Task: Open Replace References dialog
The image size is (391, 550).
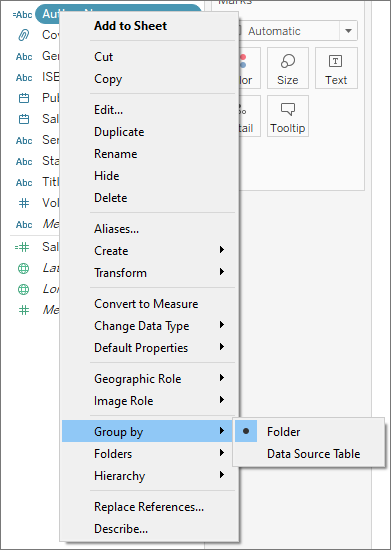Action: (148, 507)
